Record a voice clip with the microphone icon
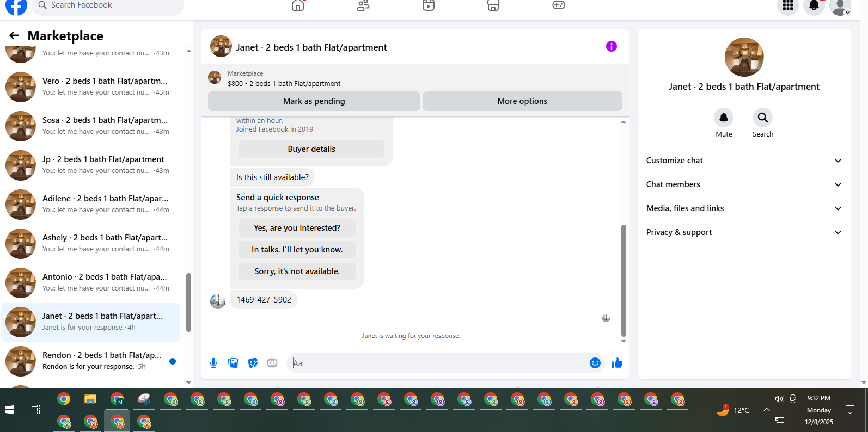Image resolution: width=868 pixels, height=432 pixels. 213,363
